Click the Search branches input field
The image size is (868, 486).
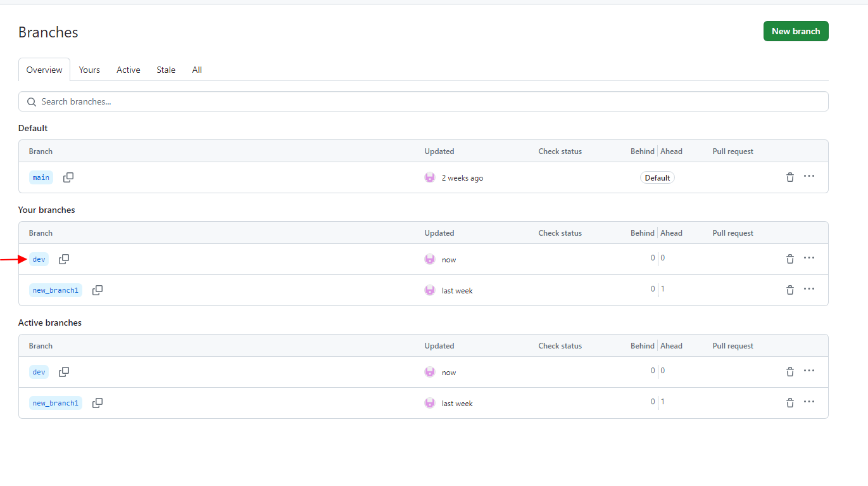(x=423, y=101)
